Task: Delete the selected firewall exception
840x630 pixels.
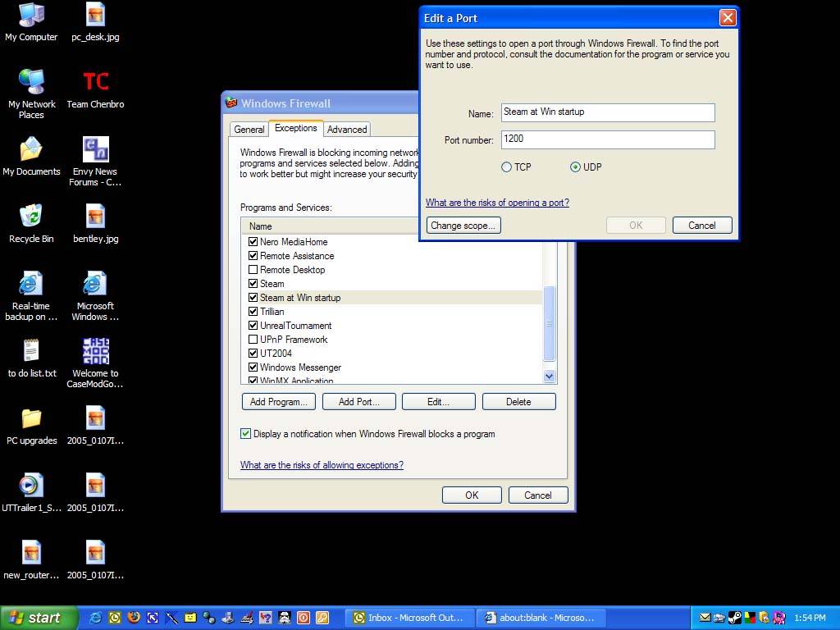Action: [518, 402]
